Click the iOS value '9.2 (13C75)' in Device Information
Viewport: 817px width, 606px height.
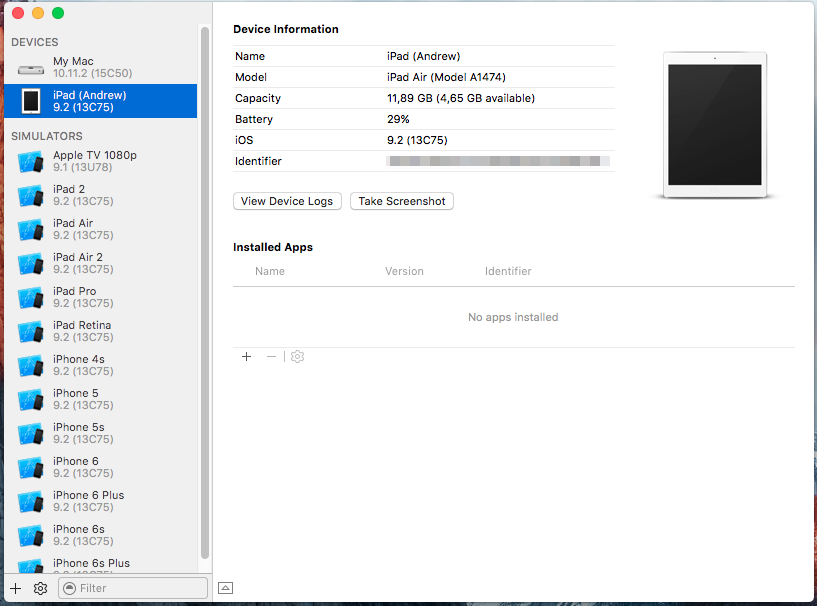coord(417,140)
